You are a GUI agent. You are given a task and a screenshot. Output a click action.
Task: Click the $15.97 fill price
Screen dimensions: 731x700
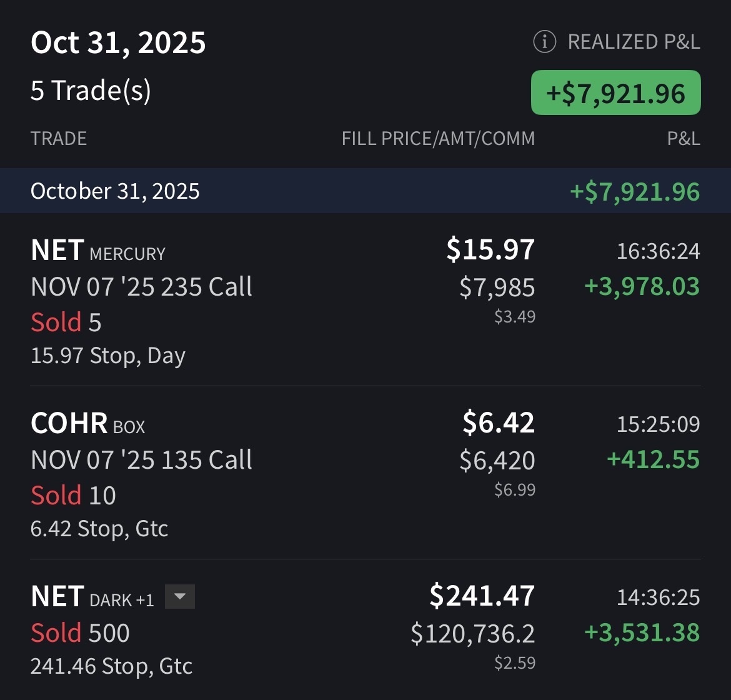tap(490, 249)
